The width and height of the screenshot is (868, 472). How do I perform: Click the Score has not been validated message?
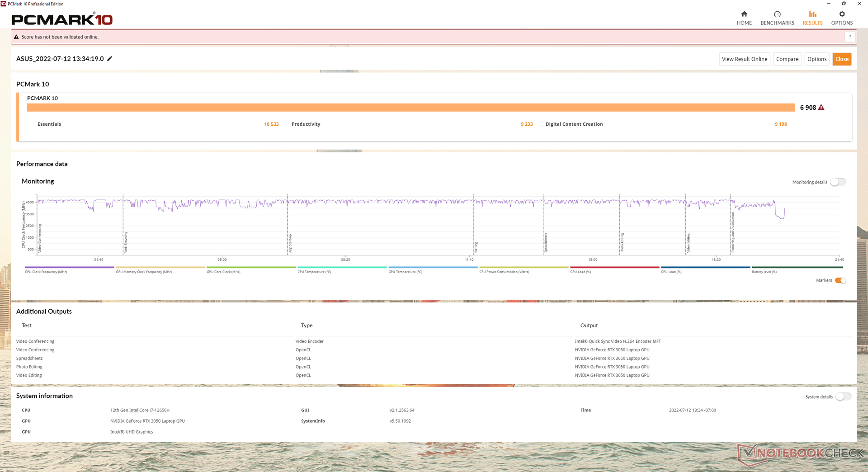point(60,37)
